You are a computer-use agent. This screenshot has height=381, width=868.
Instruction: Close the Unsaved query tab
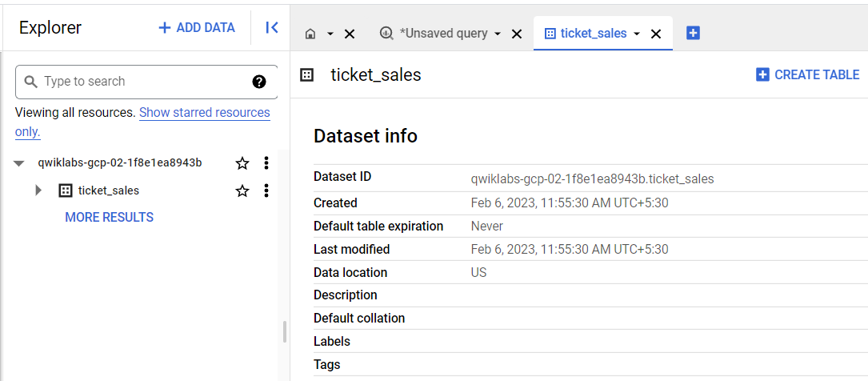coord(517,34)
